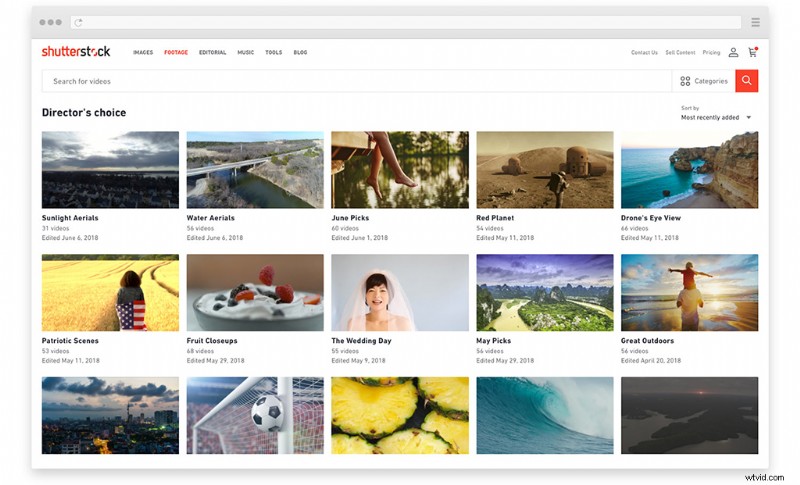Expand the Most recently added sort dropdown

tap(716, 117)
